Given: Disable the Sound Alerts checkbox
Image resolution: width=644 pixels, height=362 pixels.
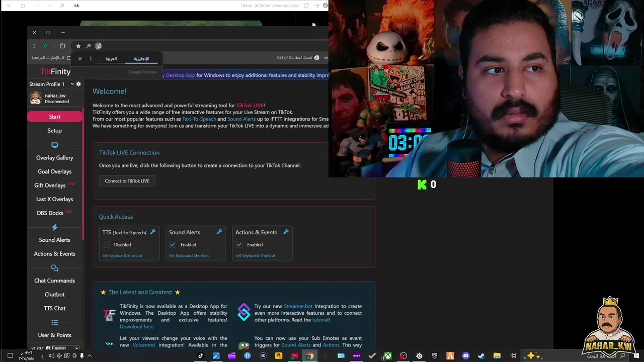Looking at the screenshot, I should click(173, 245).
